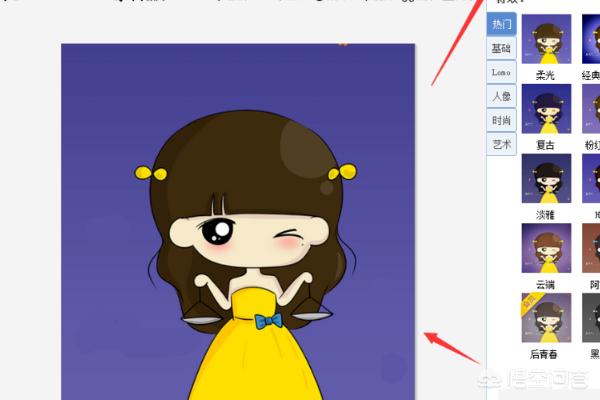Apply the 柔光 effect thumbnail
The height and width of the screenshot is (400, 600).
[x=546, y=39]
